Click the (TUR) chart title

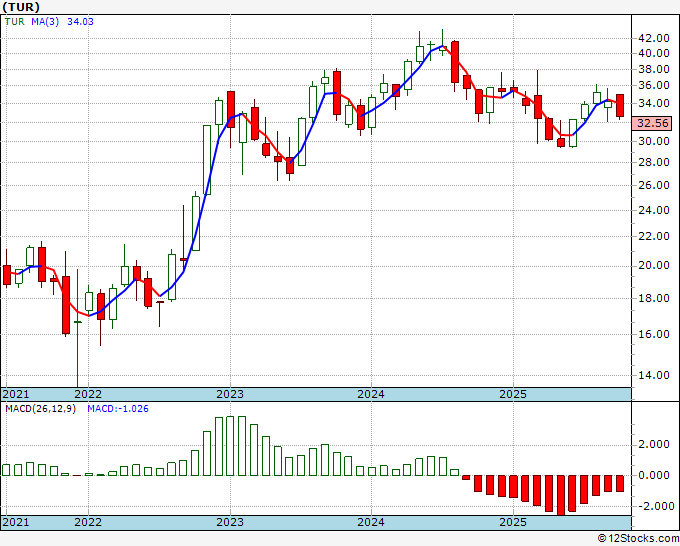pos(21,7)
